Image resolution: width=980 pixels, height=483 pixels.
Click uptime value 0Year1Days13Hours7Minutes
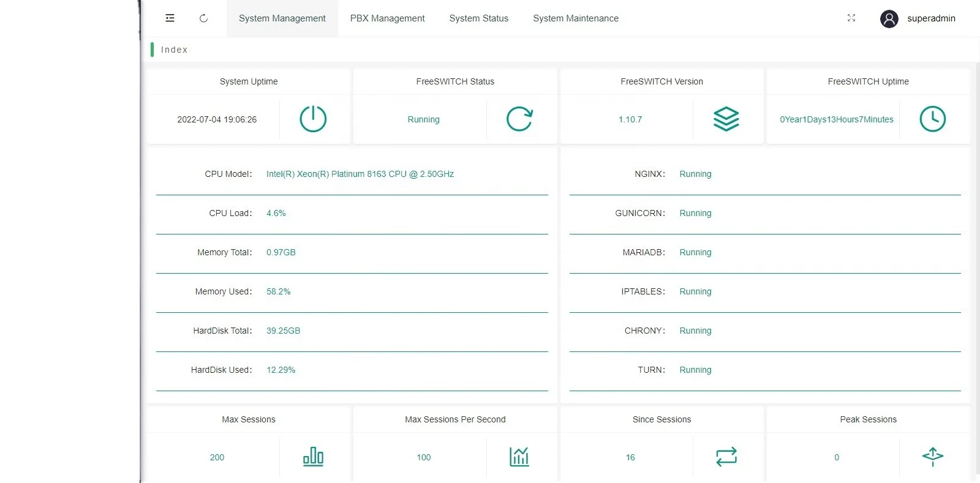837,119
